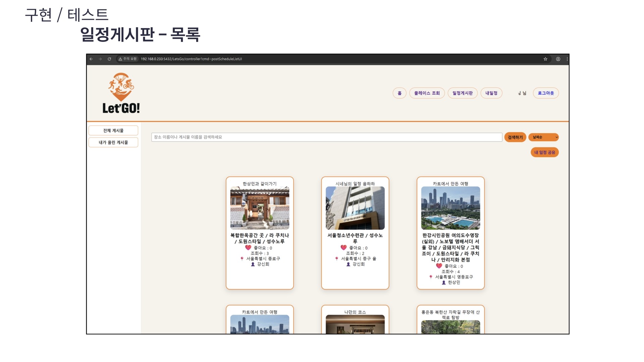Click the '시네님의 일정 음하하' card title
Viewport: 644px width, 362px height.
[355, 184]
